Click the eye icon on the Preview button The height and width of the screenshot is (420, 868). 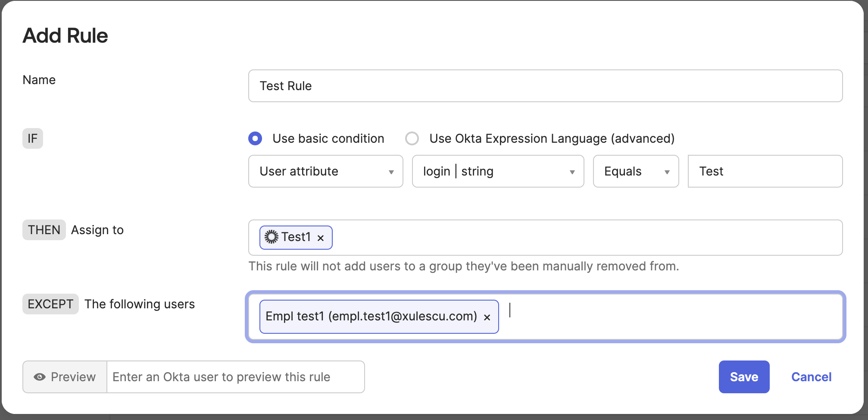tap(40, 376)
